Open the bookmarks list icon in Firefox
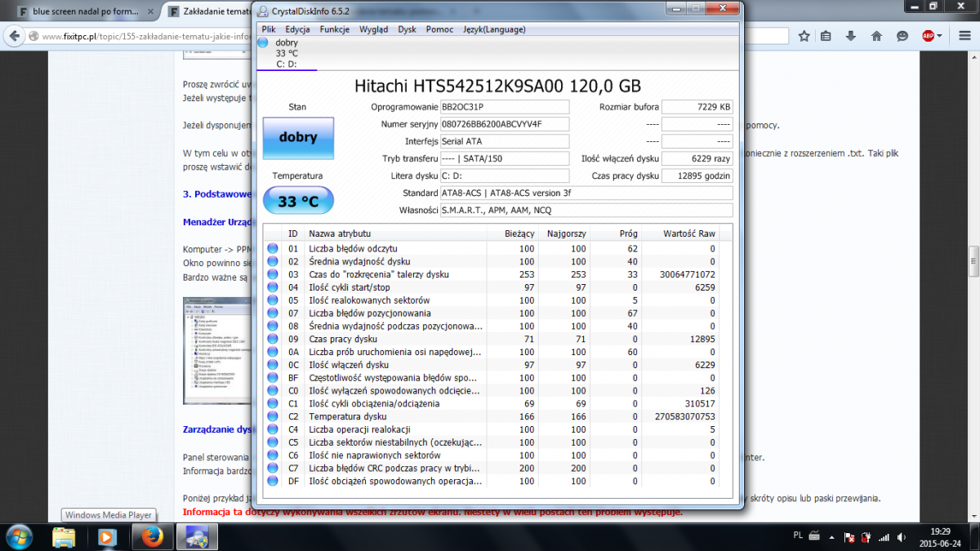980x551 pixels. (826, 36)
